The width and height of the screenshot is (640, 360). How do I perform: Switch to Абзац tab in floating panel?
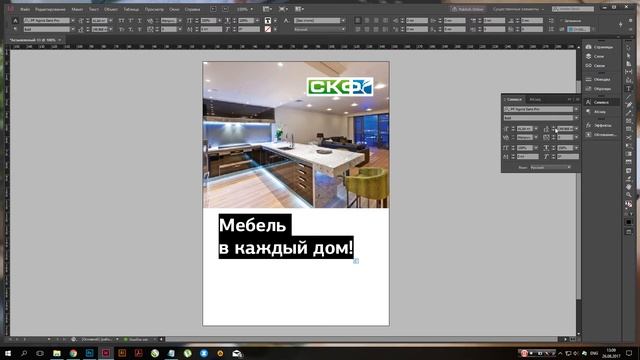535,99
